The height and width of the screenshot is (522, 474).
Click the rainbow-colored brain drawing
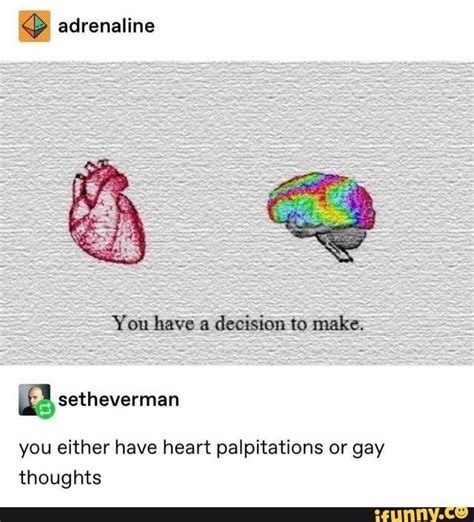pos(321,201)
